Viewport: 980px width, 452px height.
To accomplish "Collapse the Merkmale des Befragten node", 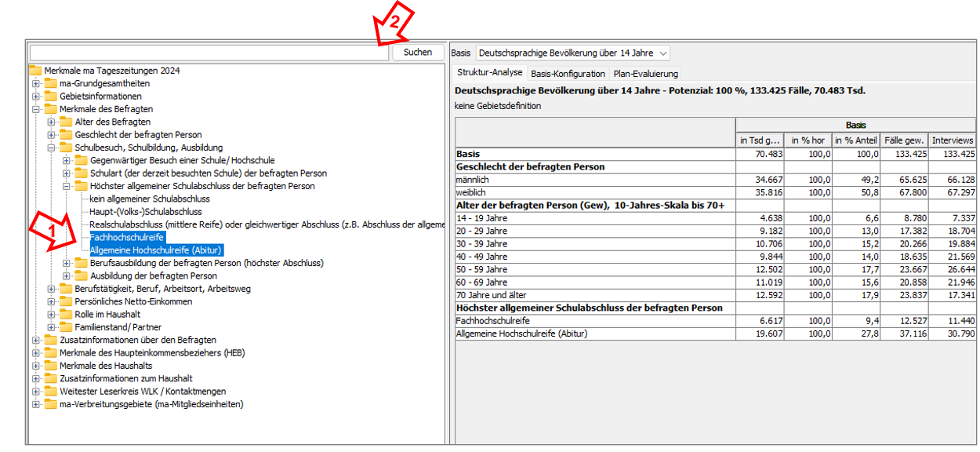I will click(x=36, y=110).
